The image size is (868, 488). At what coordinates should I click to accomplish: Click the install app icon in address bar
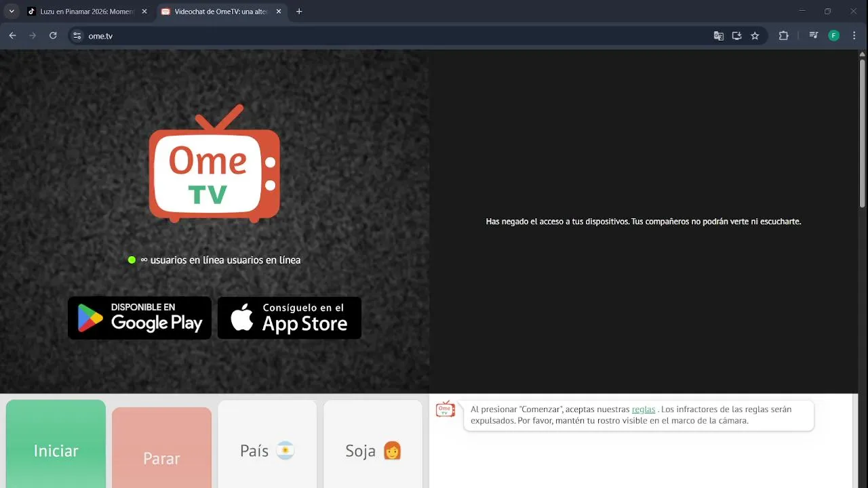(x=737, y=36)
